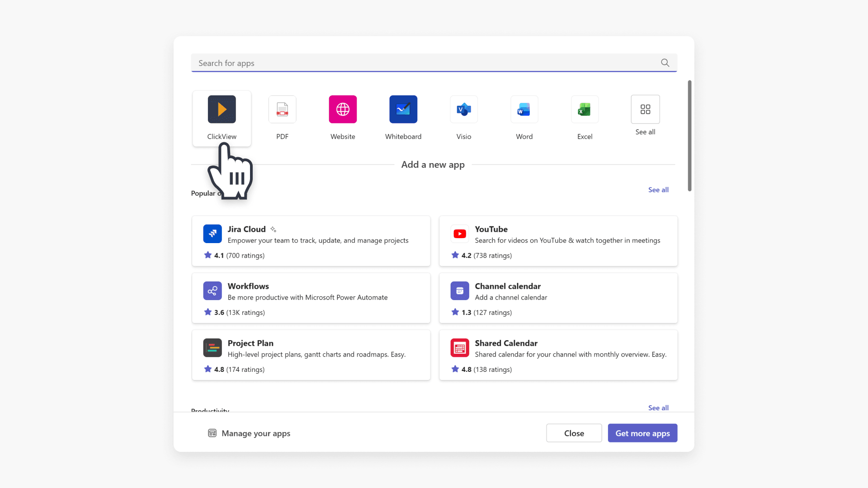Screen dimensions: 868x488
Task: Click the Channel calendar icon
Action: [460, 291]
